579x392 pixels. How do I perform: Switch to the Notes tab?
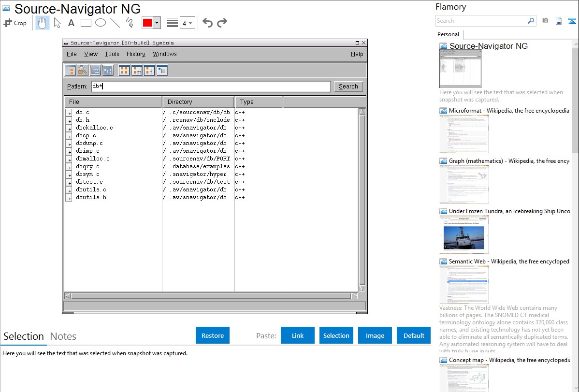[x=63, y=336]
